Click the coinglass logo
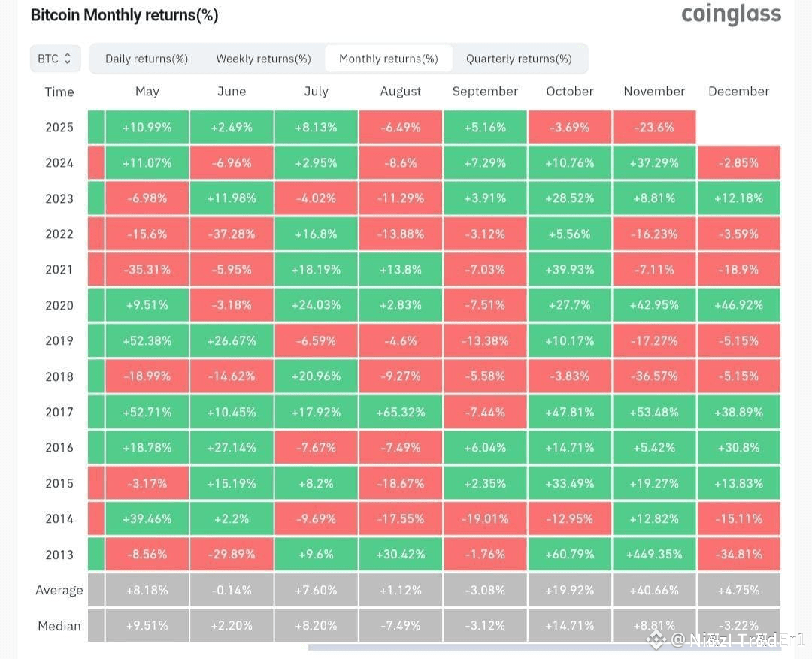Viewport: 812px width, 659px height. point(731,14)
